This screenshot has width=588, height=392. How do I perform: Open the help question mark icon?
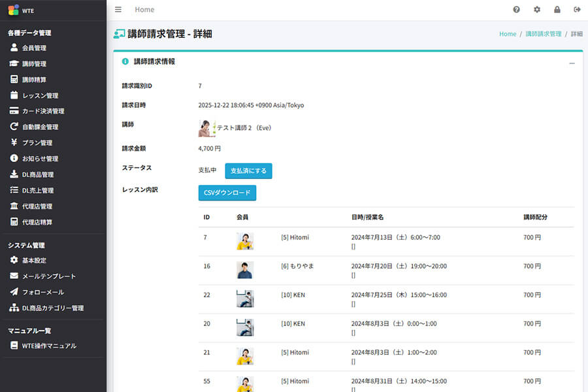click(517, 10)
